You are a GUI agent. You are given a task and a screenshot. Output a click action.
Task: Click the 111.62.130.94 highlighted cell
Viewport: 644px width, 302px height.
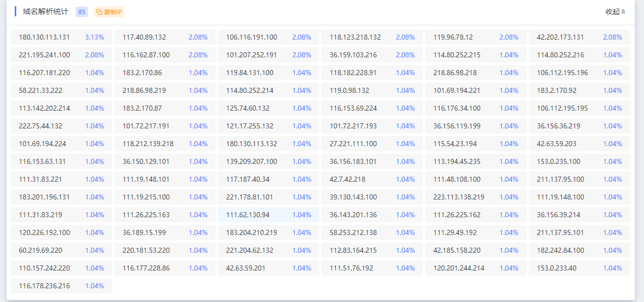[268, 215]
